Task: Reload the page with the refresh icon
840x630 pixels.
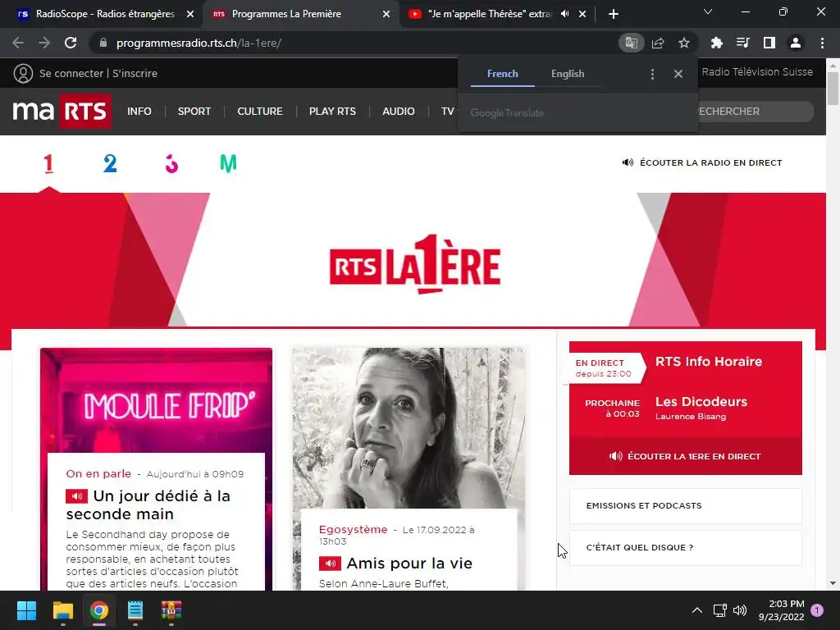Action: tap(71, 43)
